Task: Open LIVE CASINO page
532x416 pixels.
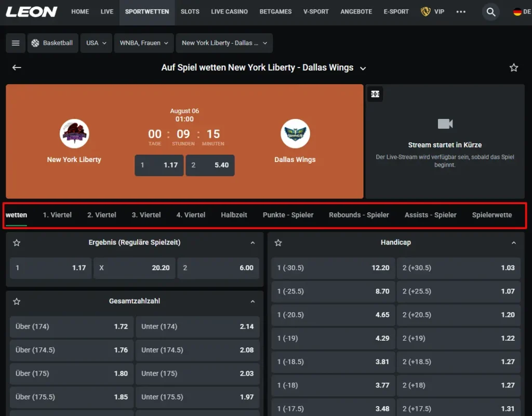Action: click(x=229, y=12)
